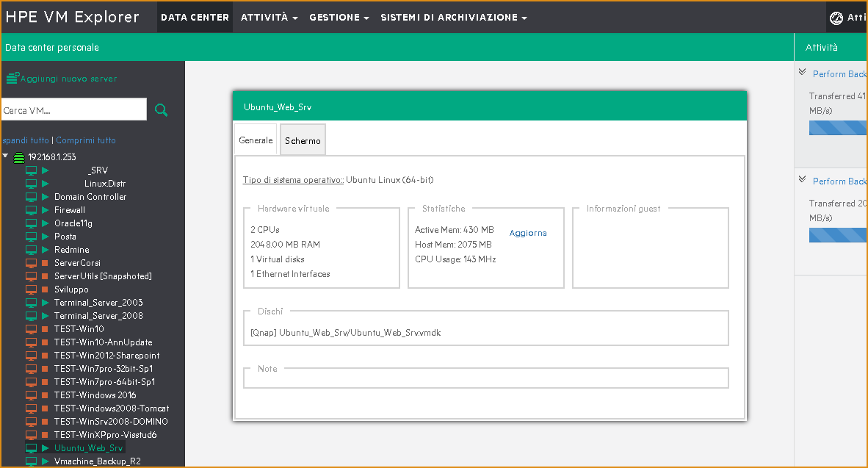Select the ServerUtils [Snapshoted] VM entry
868x468 pixels.
click(103, 276)
